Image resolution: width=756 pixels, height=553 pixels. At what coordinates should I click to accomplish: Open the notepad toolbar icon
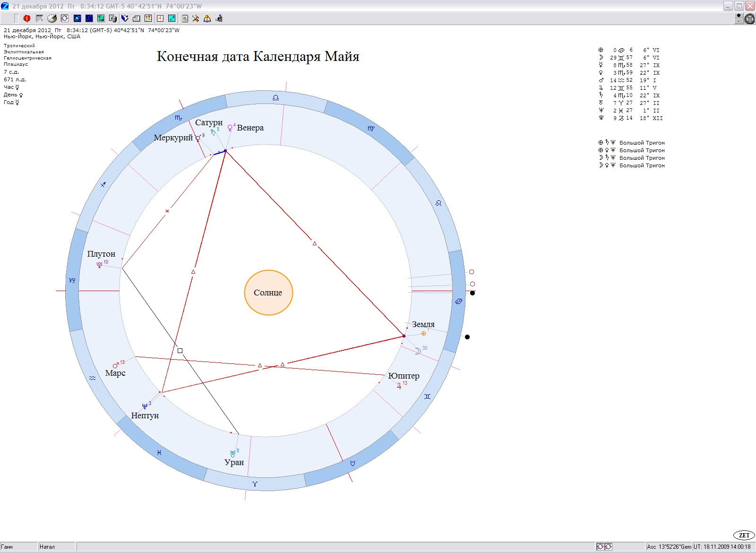185,18
